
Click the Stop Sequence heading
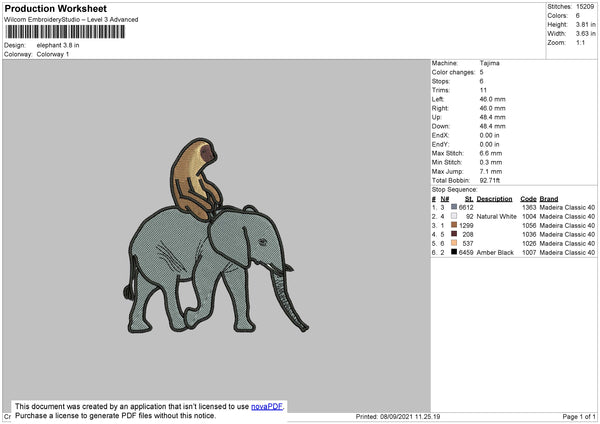click(455, 188)
